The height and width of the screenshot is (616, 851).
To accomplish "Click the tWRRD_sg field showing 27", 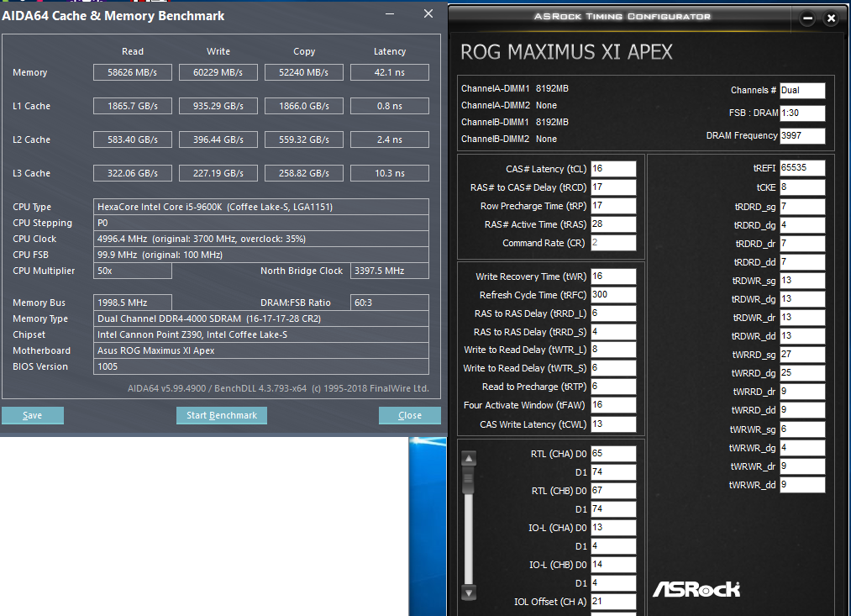I will click(x=802, y=355).
